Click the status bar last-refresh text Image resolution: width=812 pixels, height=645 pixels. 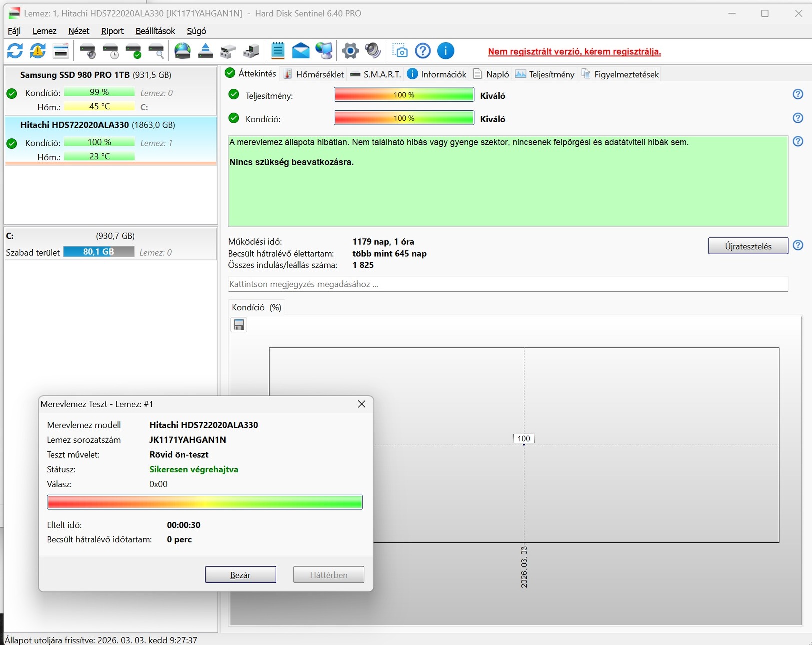coord(101,640)
